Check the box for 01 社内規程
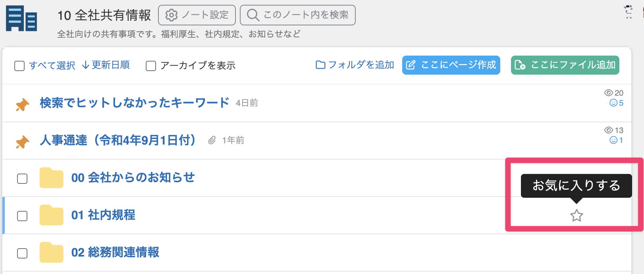 pyautogui.click(x=22, y=216)
